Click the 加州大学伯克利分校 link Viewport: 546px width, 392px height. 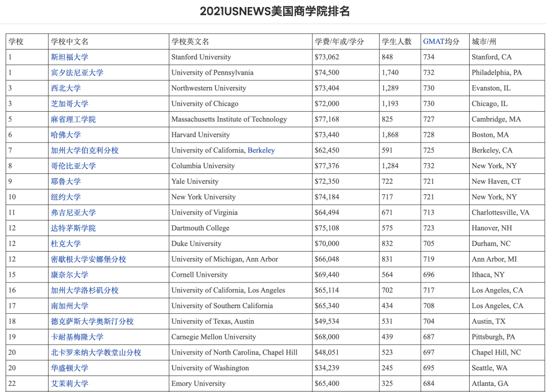pos(84,150)
